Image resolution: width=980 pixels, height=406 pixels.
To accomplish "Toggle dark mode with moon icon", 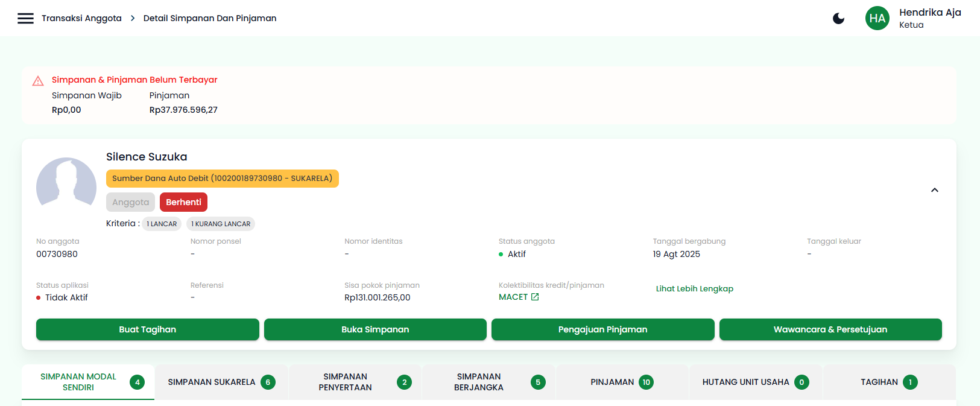I will [x=838, y=19].
